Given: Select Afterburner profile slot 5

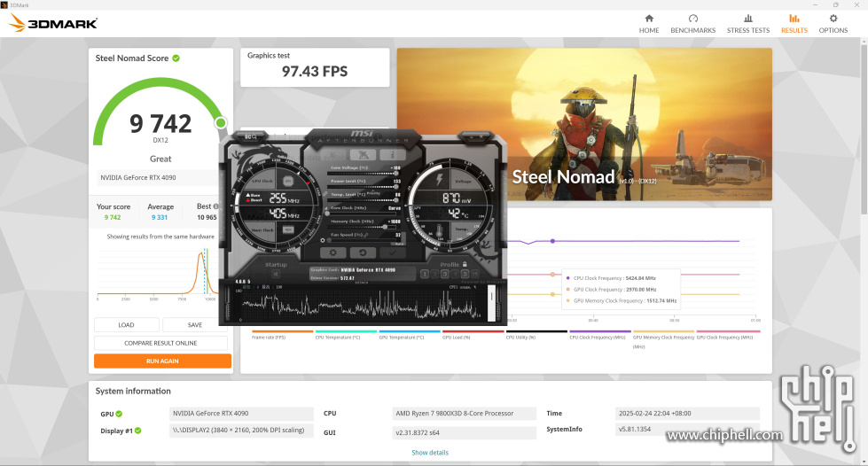Looking at the screenshot, I should (465, 274).
